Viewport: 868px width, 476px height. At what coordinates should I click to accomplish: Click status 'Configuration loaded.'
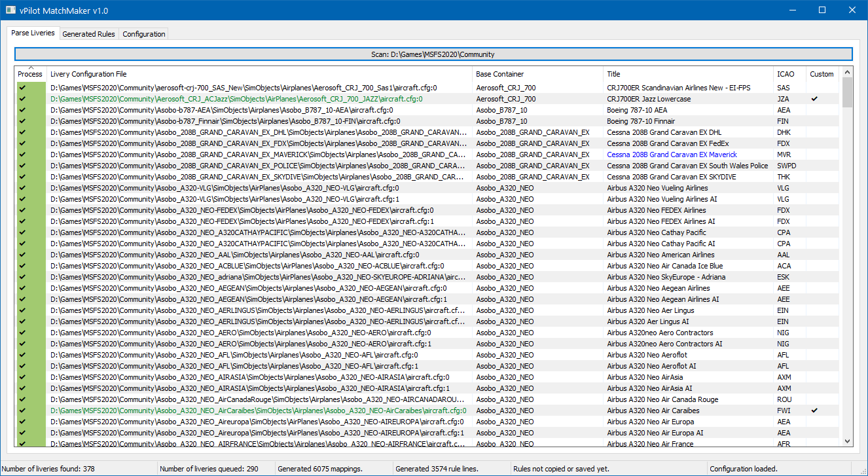[x=743, y=469]
